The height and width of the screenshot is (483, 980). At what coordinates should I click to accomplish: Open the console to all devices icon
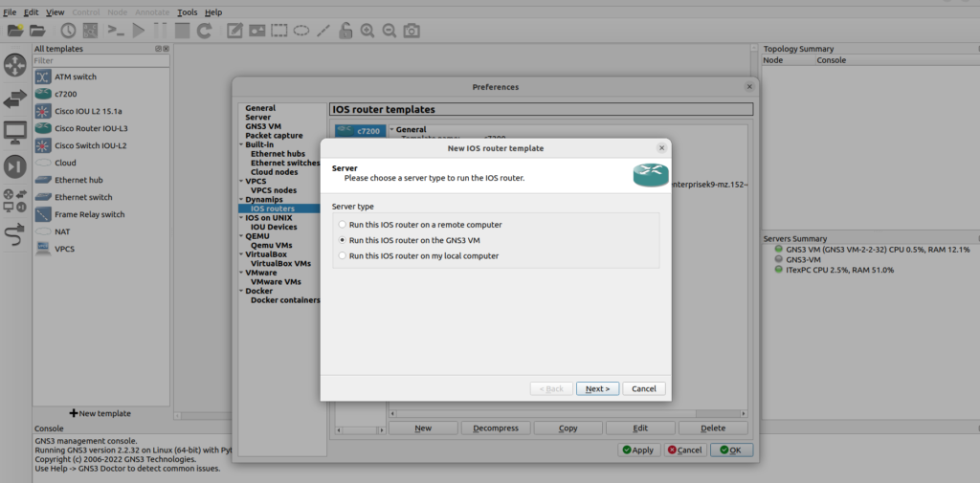tap(116, 31)
